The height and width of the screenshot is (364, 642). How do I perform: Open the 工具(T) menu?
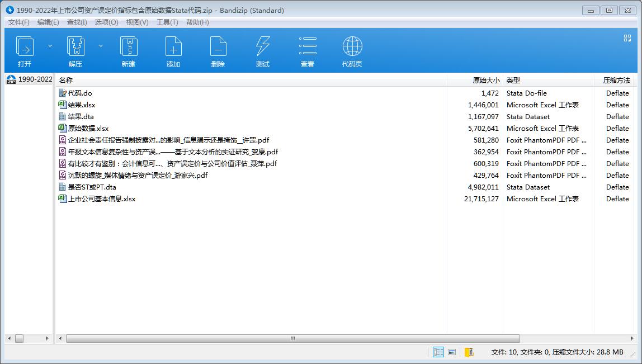pyautogui.click(x=167, y=22)
